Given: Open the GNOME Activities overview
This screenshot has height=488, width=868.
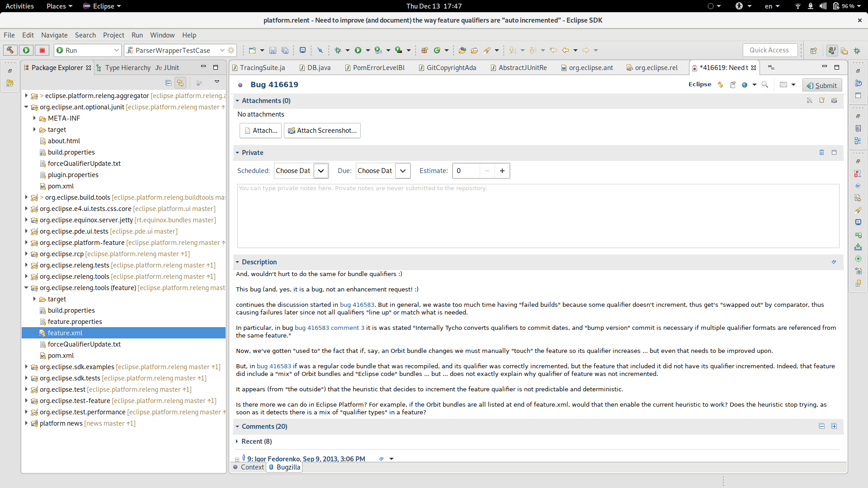Looking at the screenshot, I should 19,6.
